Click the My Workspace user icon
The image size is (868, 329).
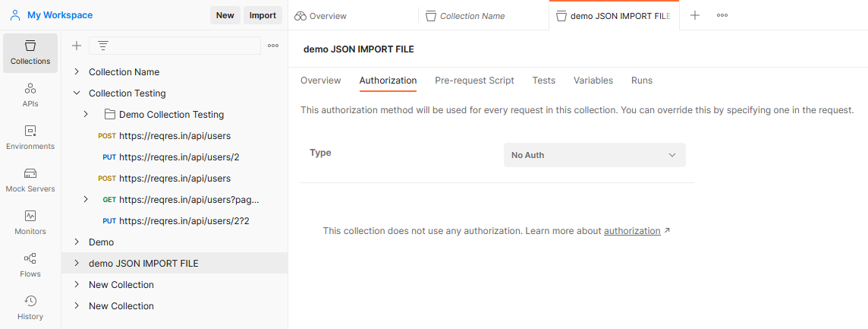point(15,15)
